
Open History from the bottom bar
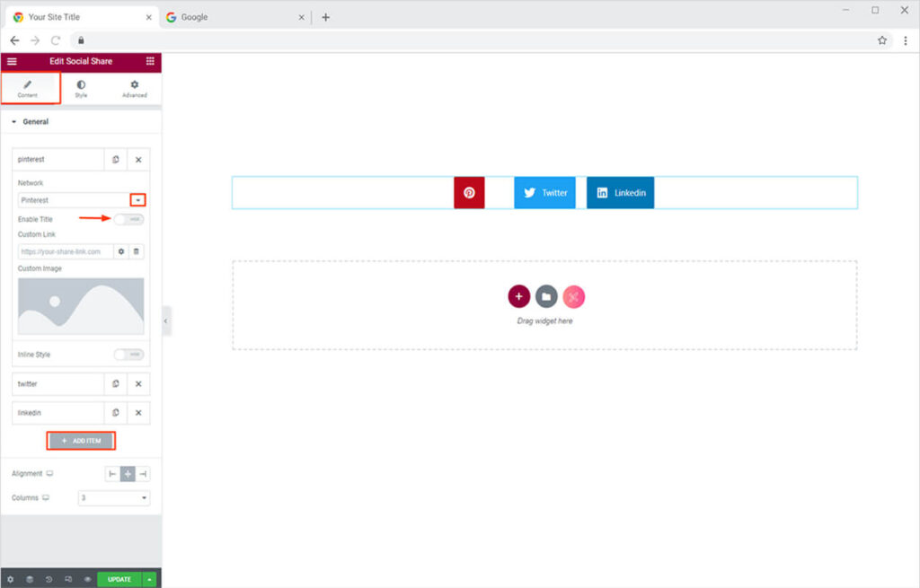[x=49, y=579]
